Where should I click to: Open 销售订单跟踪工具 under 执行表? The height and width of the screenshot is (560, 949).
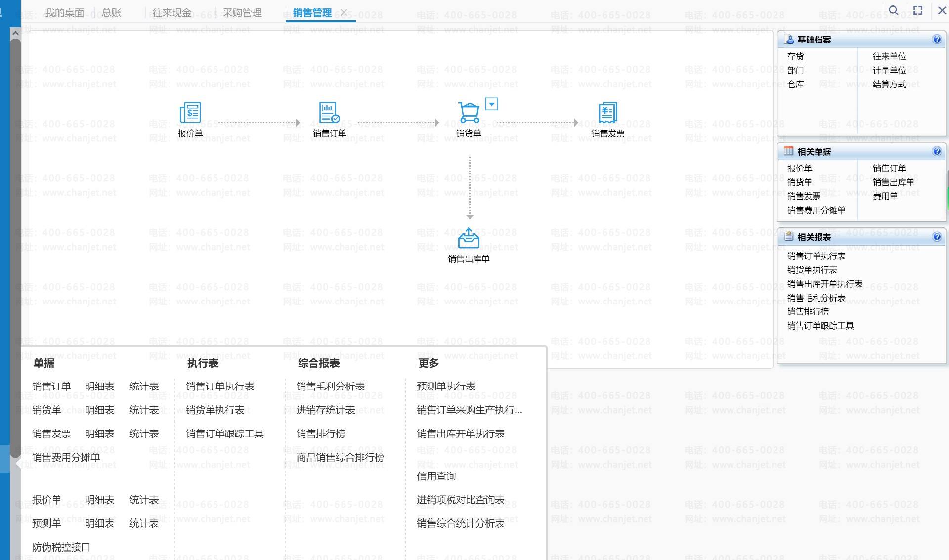click(225, 434)
